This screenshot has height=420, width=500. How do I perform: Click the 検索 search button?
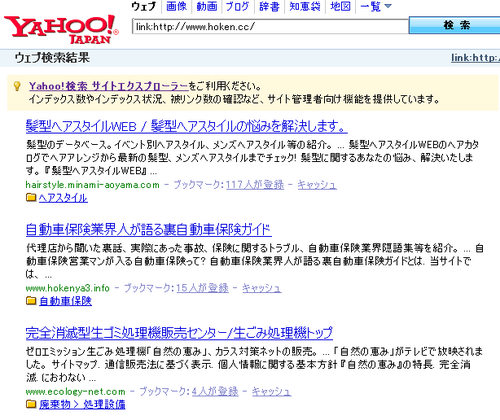point(455,25)
